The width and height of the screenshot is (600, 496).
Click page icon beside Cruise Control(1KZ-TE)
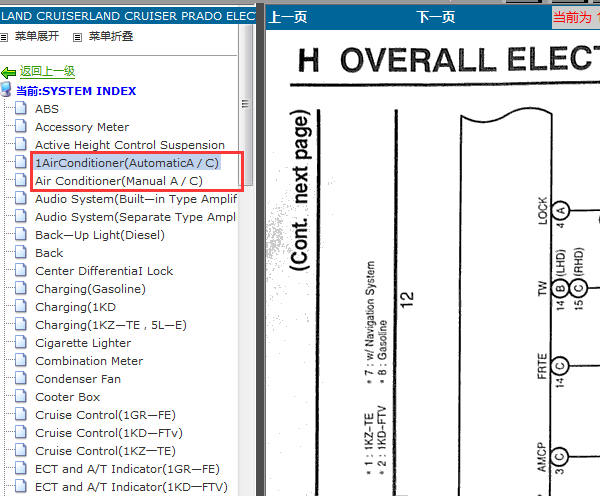pos(21,450)
